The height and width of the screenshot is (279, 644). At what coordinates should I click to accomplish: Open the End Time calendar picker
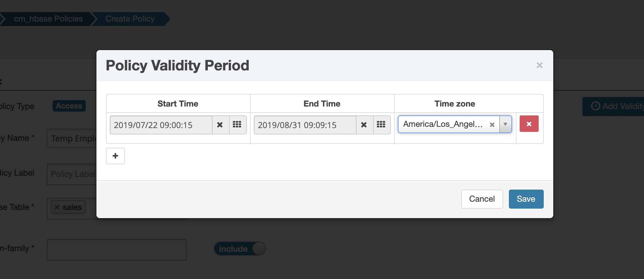tap(381, 125)
